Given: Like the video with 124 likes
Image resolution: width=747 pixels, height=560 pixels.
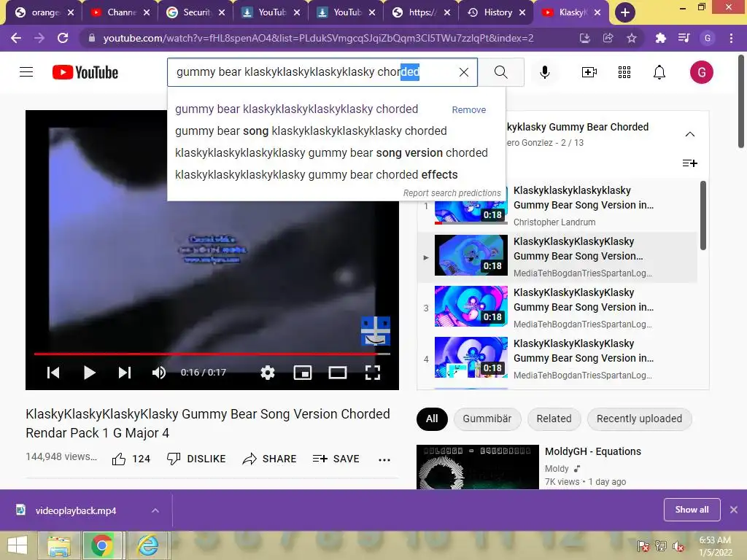Looking at the screenshot, I should [x=131, y=459].
